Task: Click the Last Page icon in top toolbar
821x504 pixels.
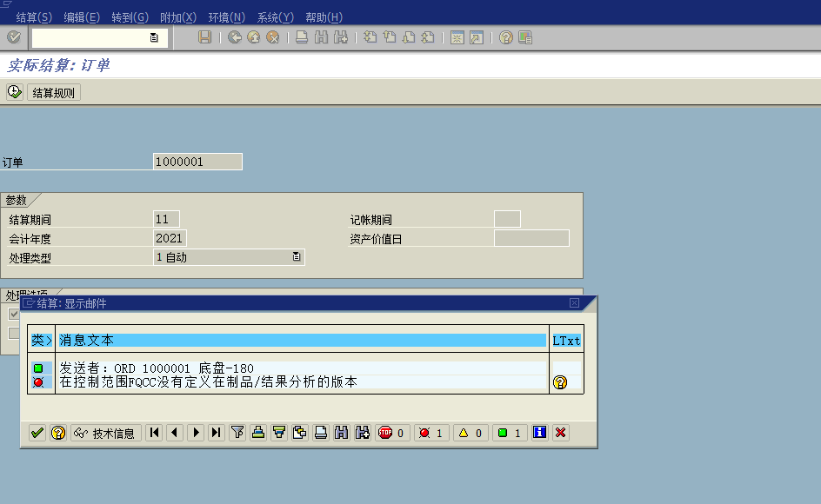Action: pos(428,37)
